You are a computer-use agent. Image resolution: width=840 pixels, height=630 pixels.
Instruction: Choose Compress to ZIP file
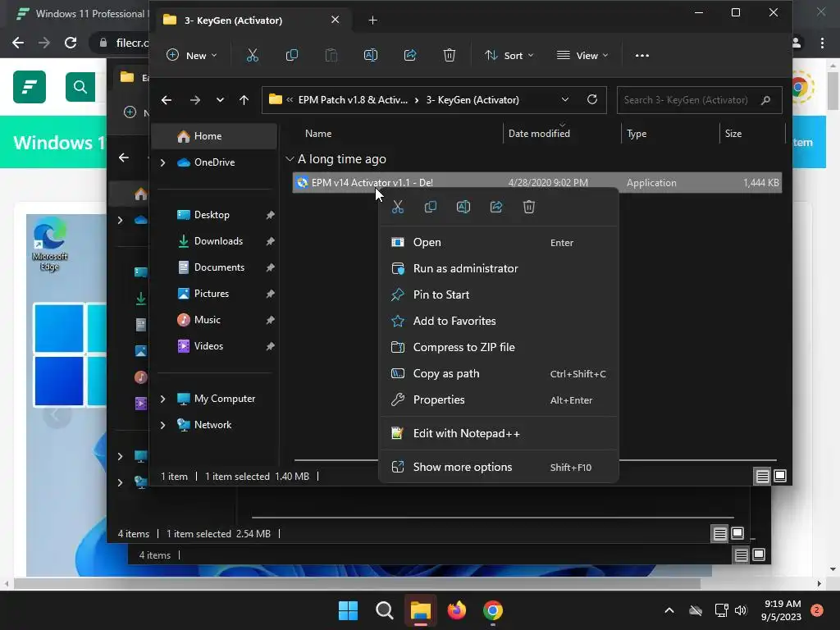(498, 347)
